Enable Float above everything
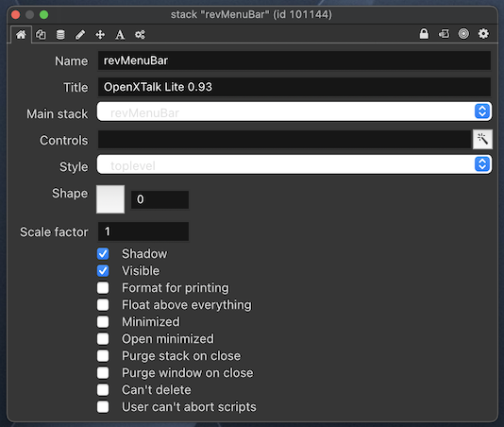Image resolution: width=504 pixels, height=427 pixels. (103, 305)
